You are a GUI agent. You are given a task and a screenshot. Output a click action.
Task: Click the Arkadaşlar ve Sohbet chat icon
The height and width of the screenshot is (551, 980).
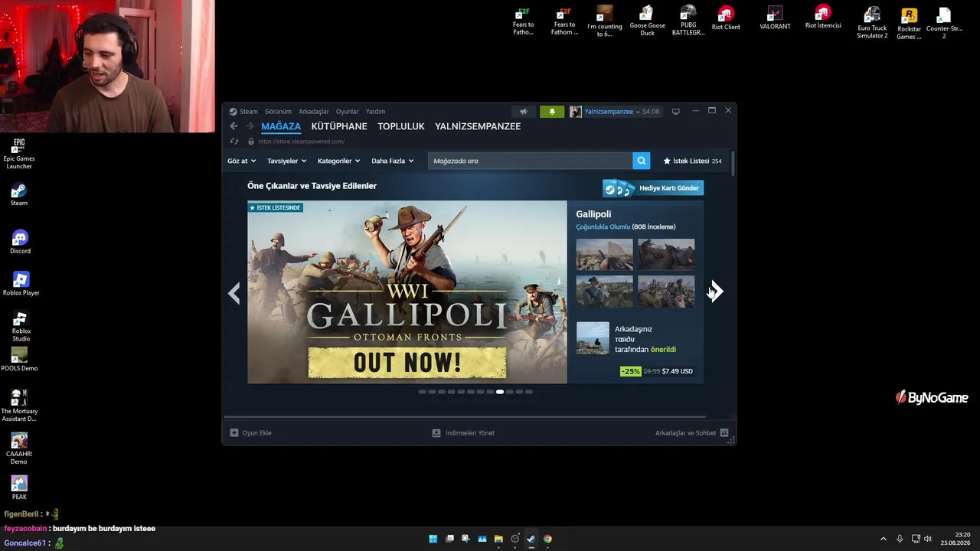point(724,433)
